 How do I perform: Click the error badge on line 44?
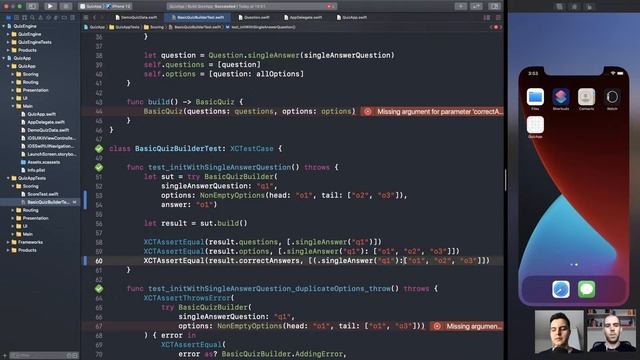pyautogui.click(x=367, y=111)
